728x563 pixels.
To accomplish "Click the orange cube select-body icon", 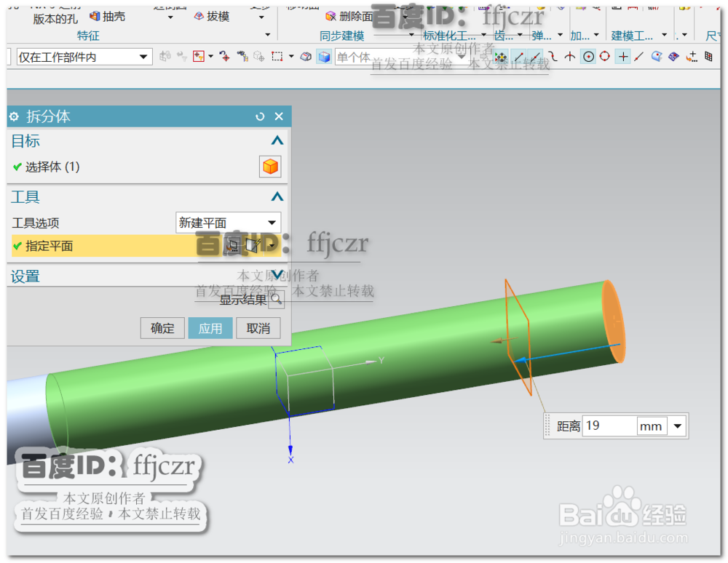I will 270,167.
